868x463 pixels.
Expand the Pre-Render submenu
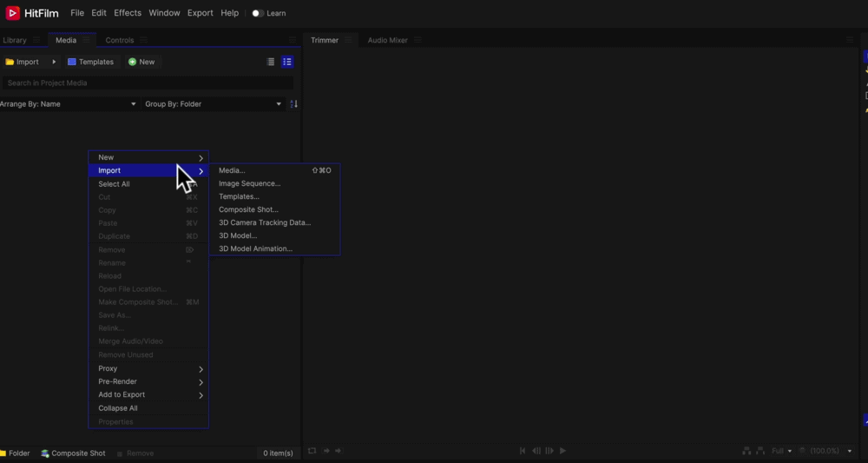tap(148, 381)
